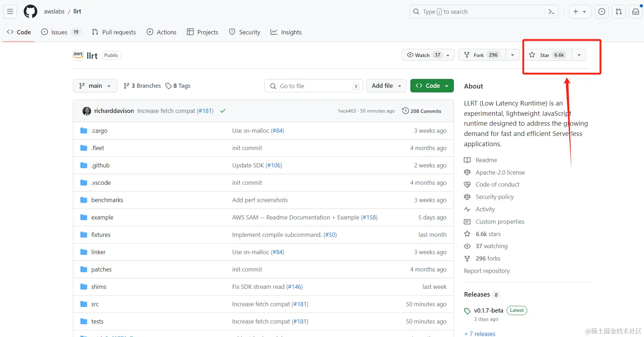Open the Add file dropdown
The width and height of the screenshot is (644, 337).
click(x=386, y=86)
